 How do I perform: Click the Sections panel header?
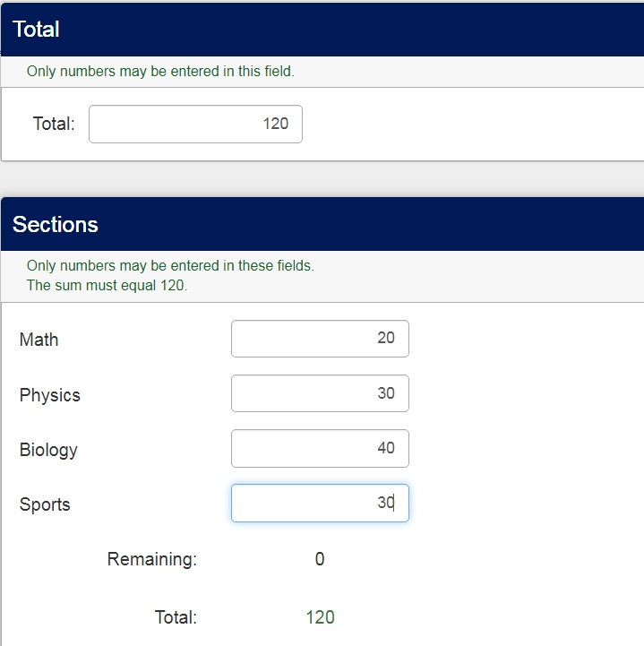click(322, 224)
